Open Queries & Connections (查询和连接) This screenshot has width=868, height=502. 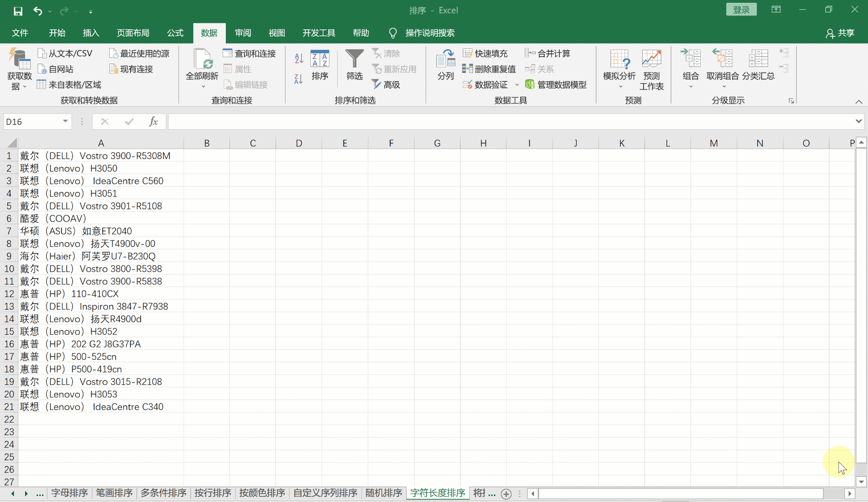(x=249, y=53)
